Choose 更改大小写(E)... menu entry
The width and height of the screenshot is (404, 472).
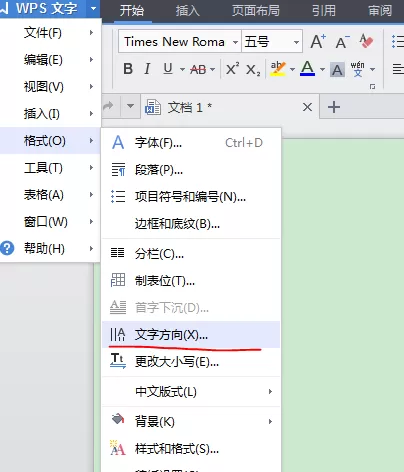191,362
